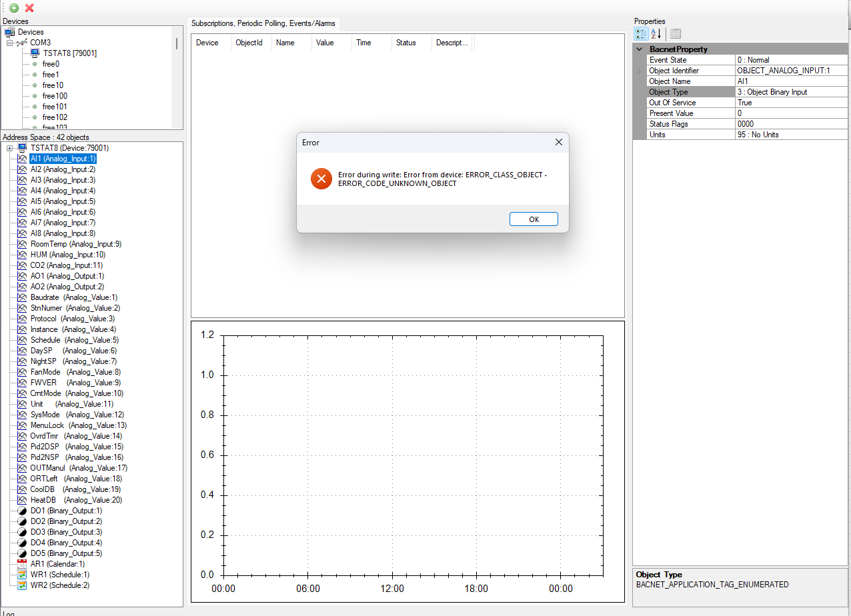
Task: Click the WR1 schedule object icon
Action: [22, 575]
